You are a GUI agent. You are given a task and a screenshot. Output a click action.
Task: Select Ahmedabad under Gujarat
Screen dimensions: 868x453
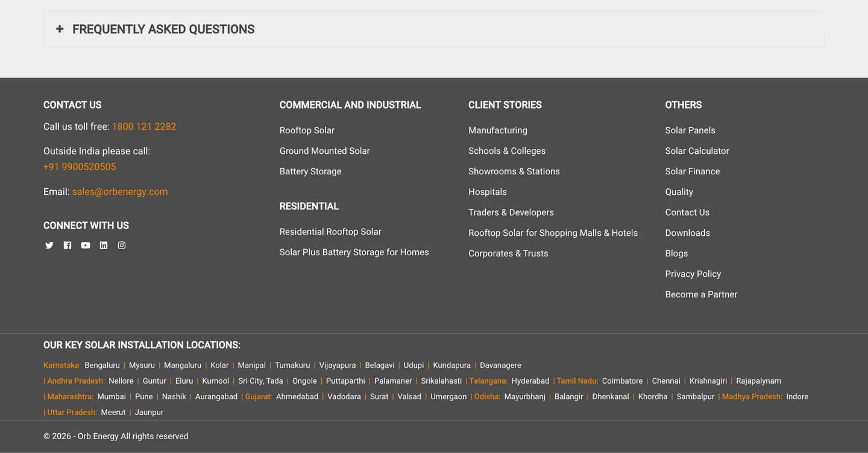[x=297, y=397]
